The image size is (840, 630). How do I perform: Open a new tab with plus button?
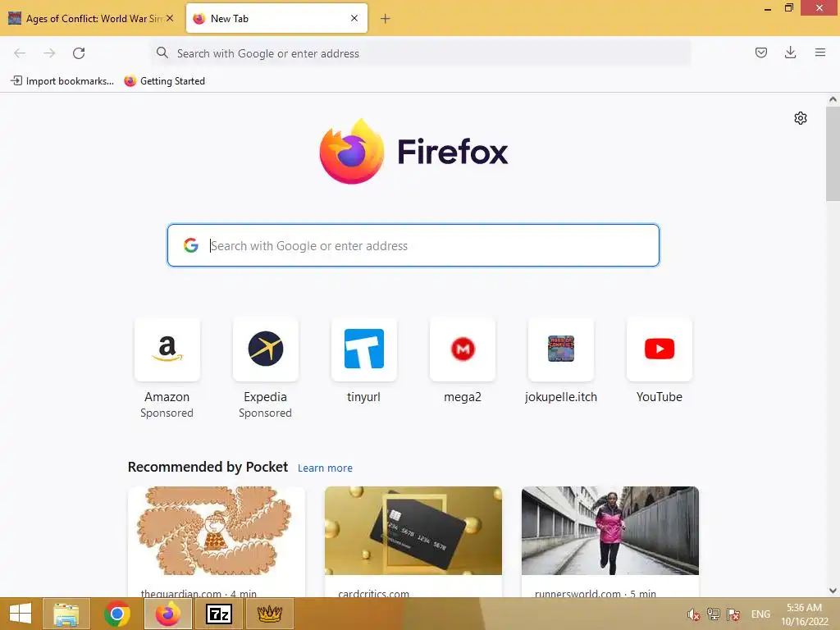tap(386, 19)
